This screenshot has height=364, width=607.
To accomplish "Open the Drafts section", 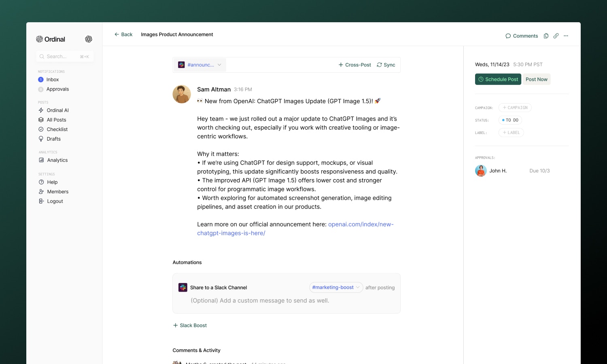I will coord(53,139).
